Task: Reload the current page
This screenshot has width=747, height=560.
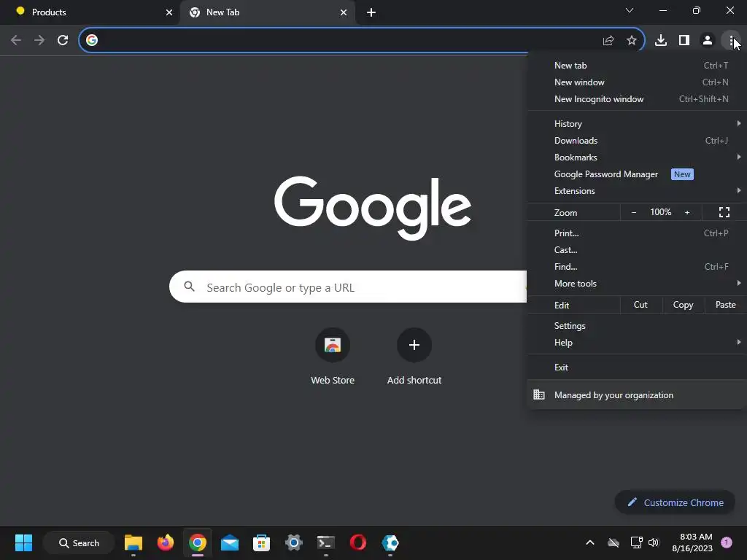Action: (x=63, y=40)
